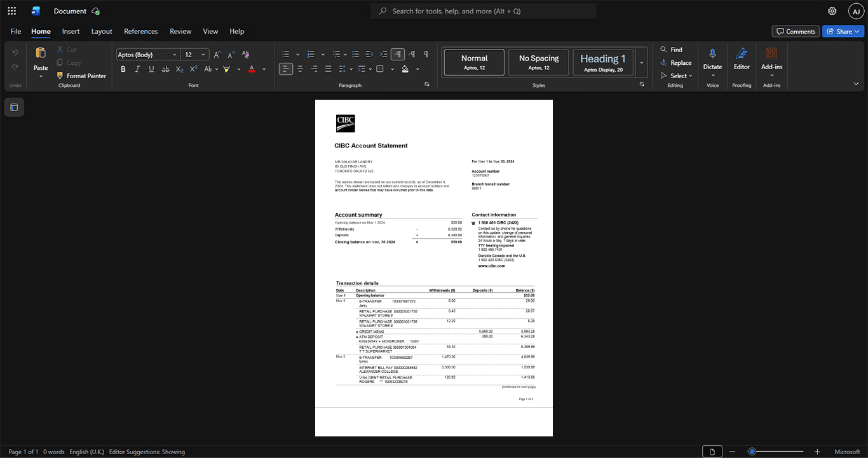The width and height of the screenshot is (868, 458).
Task: Toggle Underline formatting
Action: [x=151, y=69]
